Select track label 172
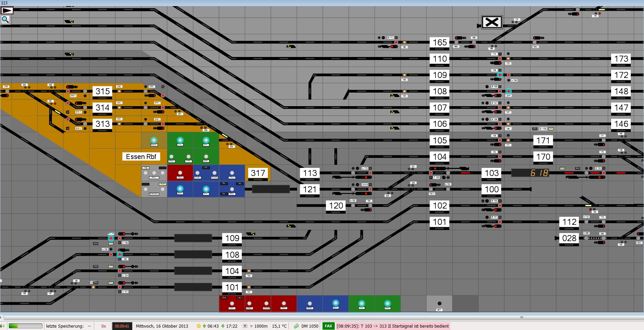This screenshot has height=330, width=644. (621, 75)
